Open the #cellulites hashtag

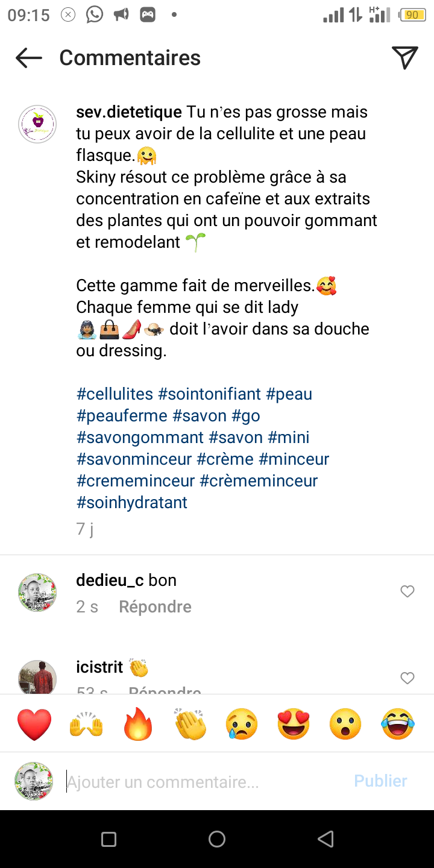(115, 394)
